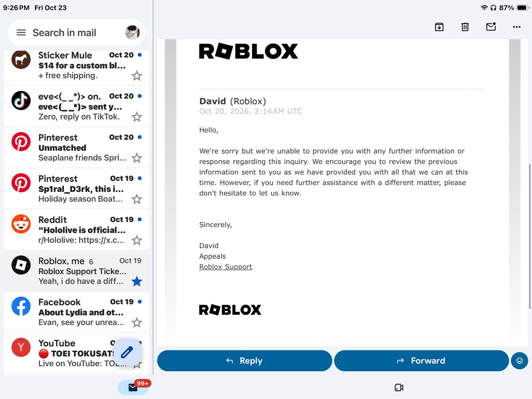The image size is (532, 399).
Task: Star the Pinterest Unmatched email
Action: (137, 158)
